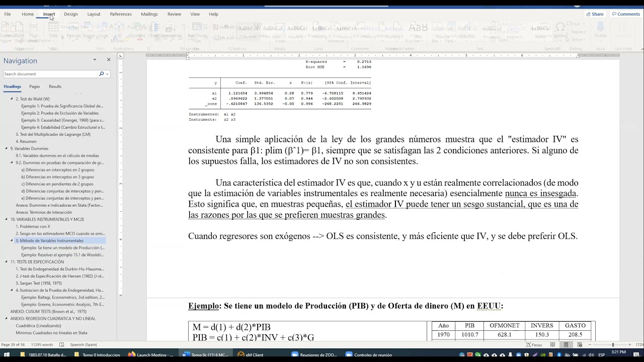Switch to eM Client in taskbar
Viewport: 644px width, 362px height.
(252, 355)
